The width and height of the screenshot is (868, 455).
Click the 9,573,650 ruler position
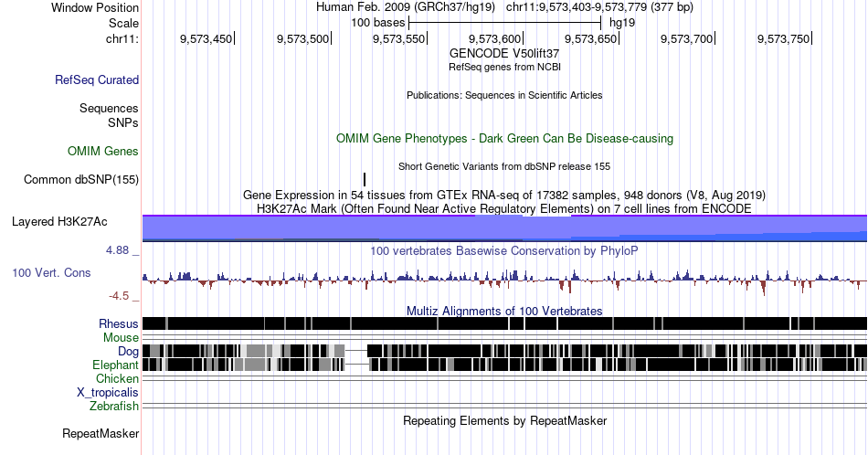tap(590, 38)
